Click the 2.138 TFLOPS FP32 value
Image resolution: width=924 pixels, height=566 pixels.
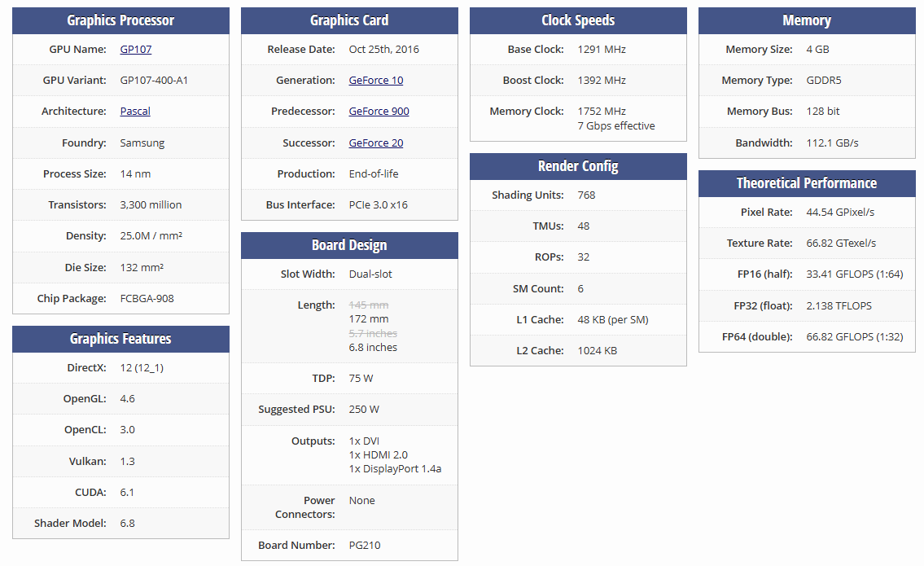[839, 306]
